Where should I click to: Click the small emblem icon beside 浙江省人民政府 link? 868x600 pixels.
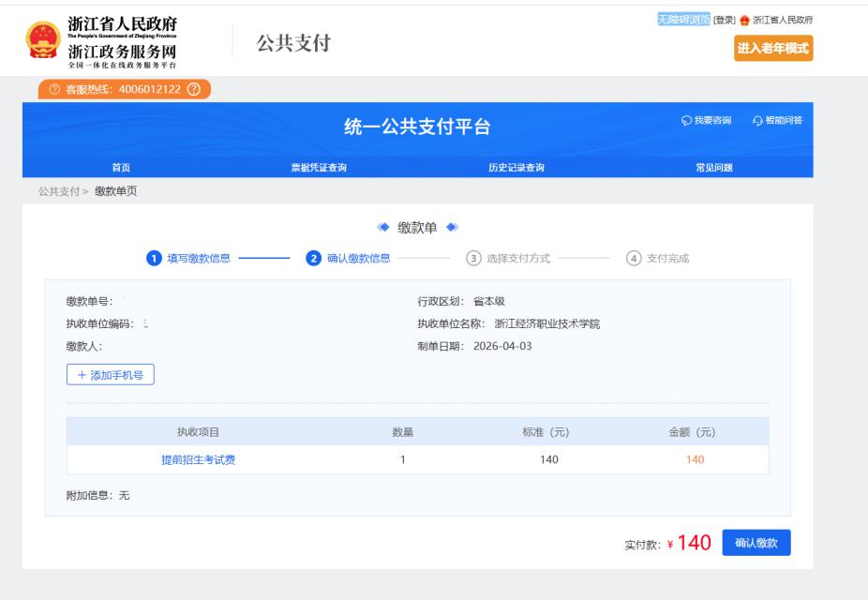746,20
